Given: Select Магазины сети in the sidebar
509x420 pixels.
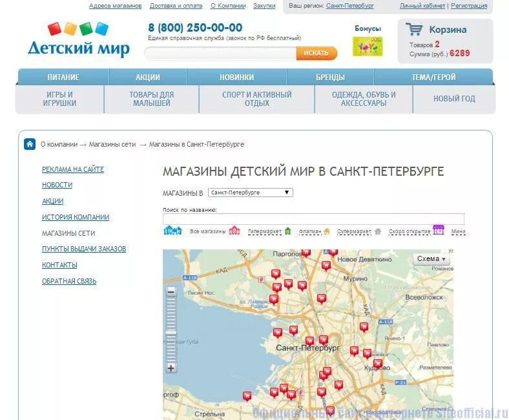Looking at the screenshot, I should click(x=68, y=233).
